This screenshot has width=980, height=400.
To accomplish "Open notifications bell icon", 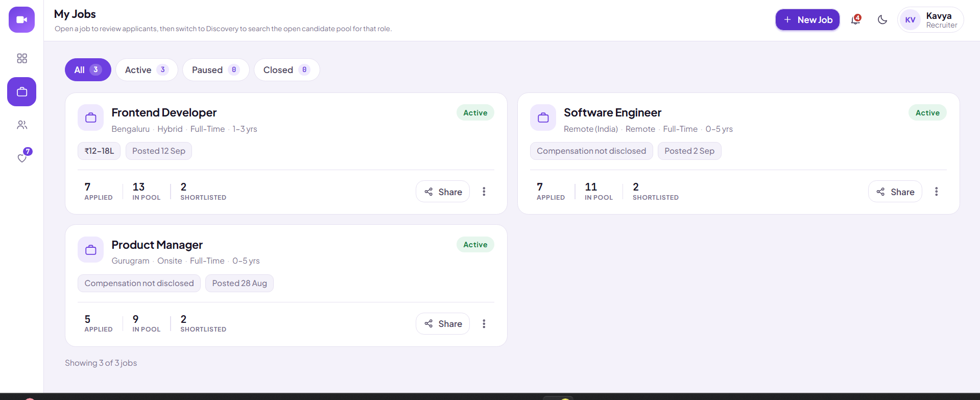I will (x=856, y=20).
